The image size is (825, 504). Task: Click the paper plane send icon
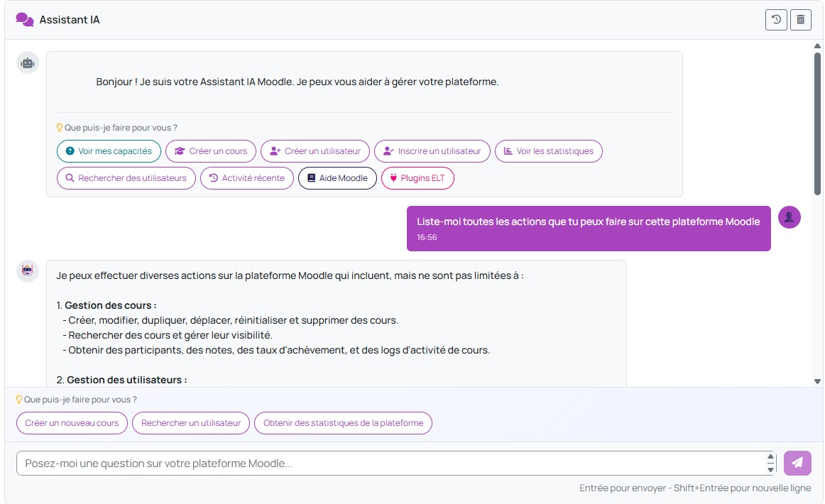point(797,463)
